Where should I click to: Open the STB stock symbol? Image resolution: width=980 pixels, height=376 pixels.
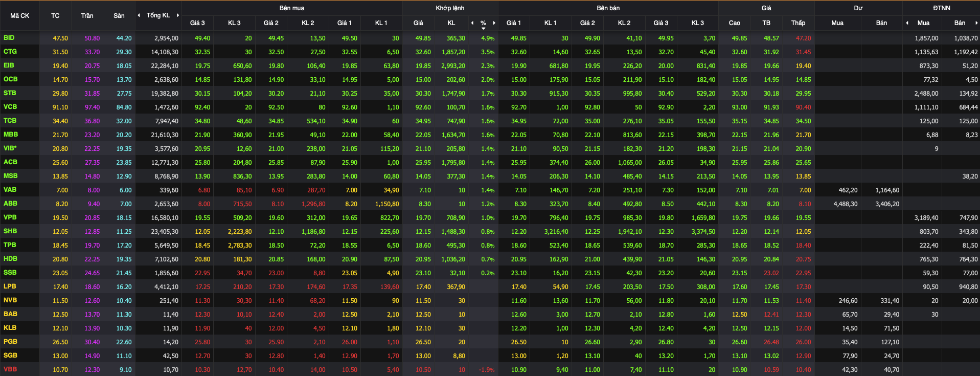tap(10, 93)
